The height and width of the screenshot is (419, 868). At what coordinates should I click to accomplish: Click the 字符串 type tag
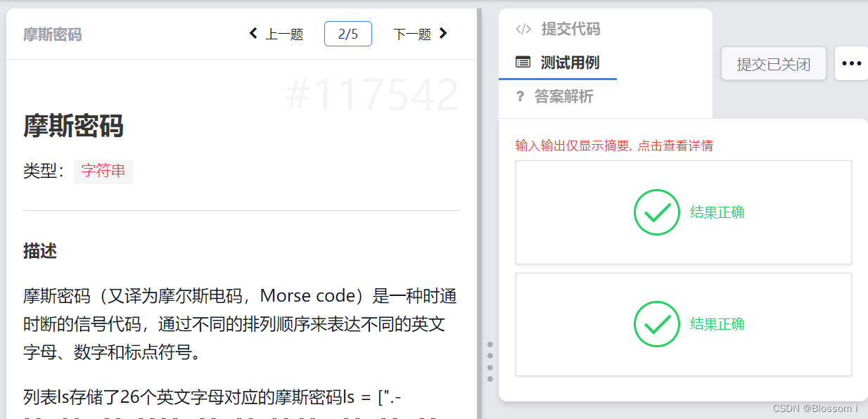tap(103, 172)
